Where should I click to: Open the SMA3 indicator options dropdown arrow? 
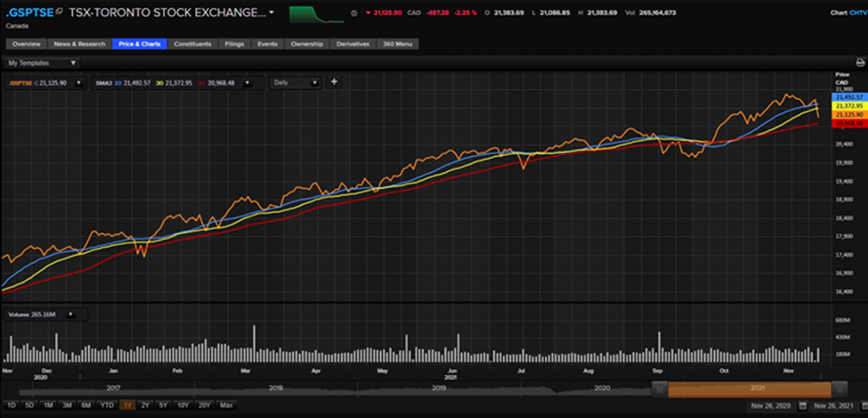point(247,83)
